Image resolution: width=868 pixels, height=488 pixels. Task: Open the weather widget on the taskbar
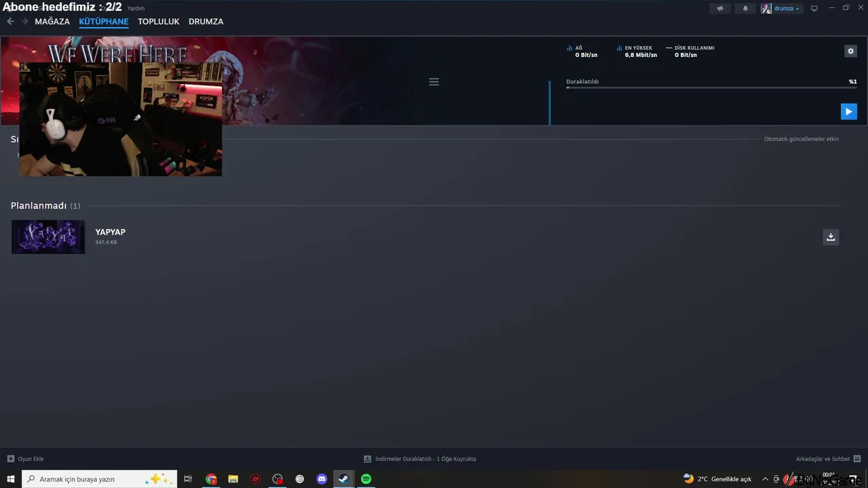click(717, 479)
